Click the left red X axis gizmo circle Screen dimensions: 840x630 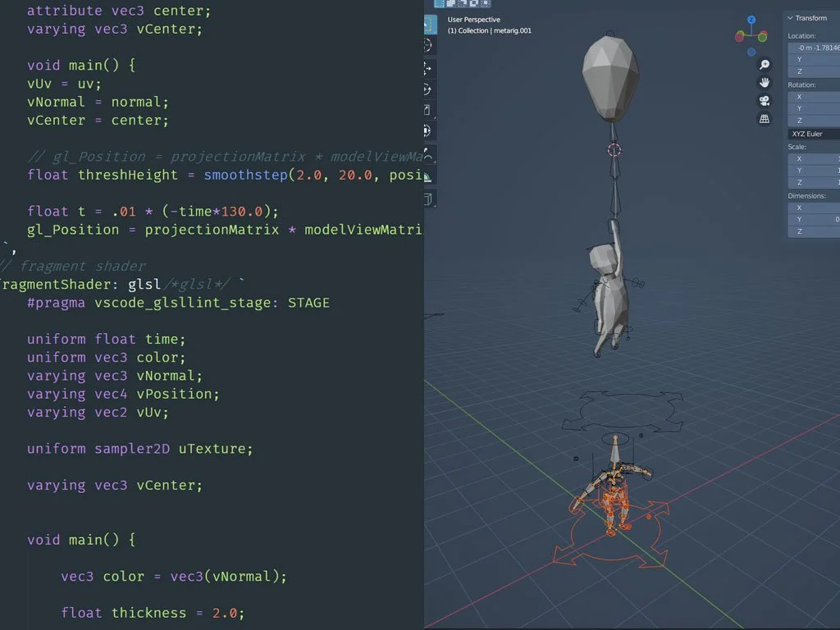740,36
